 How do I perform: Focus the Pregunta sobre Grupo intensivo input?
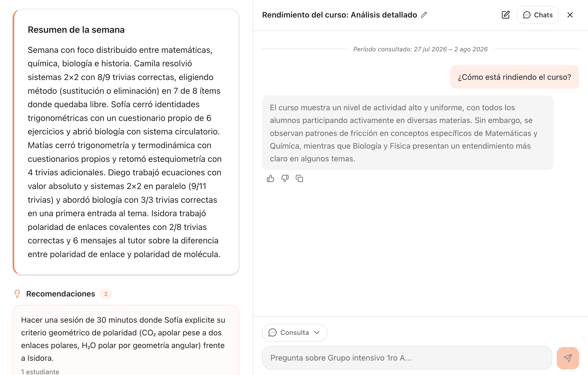click(x=407, y=358)
